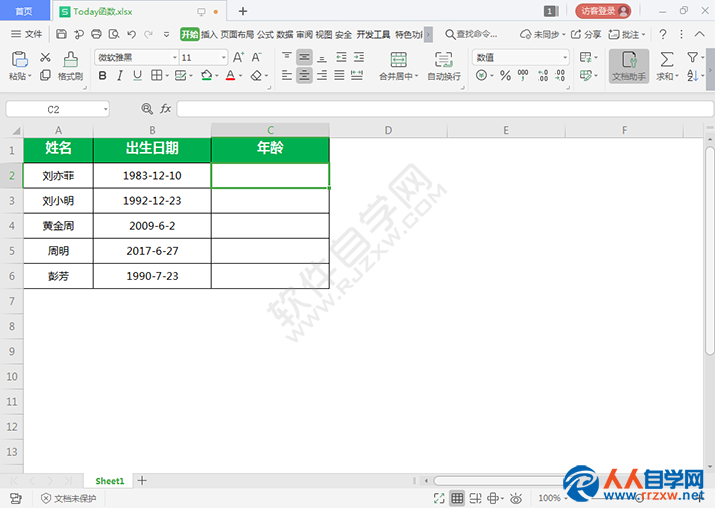Click the cell borders icon
The image size is (715, 508).
click(x=156, y=75)
